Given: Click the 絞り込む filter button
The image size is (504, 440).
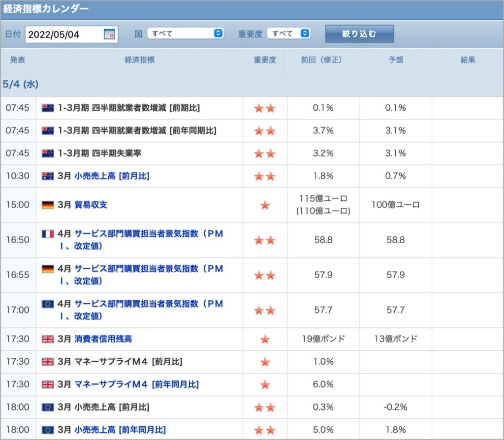Looking at the screenshot, I should click(x=359, y=34).
